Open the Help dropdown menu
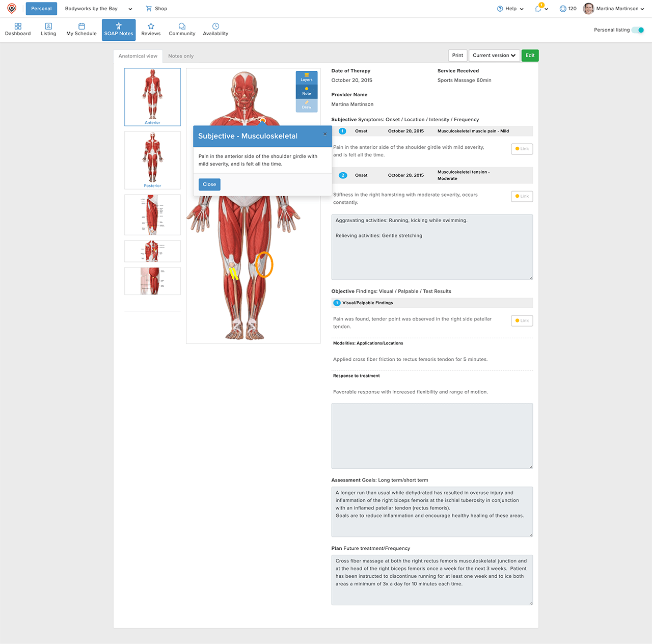The image size is (652, 644). pyautogui.click(x=510, y=9)
